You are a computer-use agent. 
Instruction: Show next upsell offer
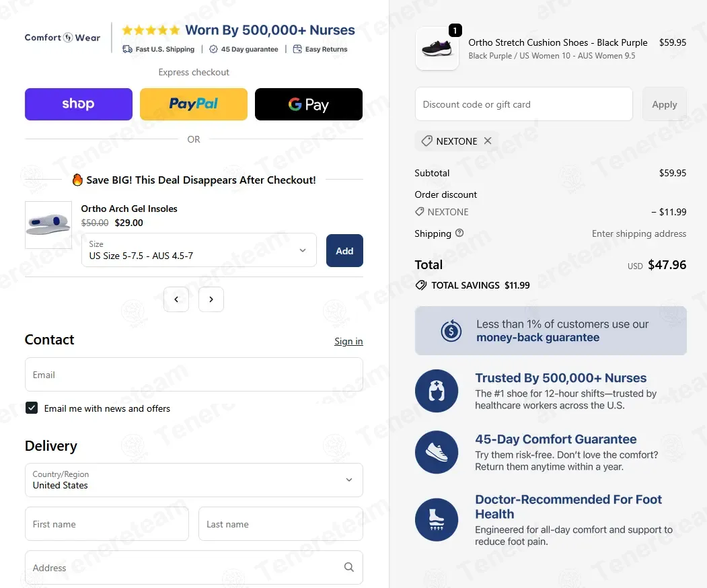click(211, 299)
